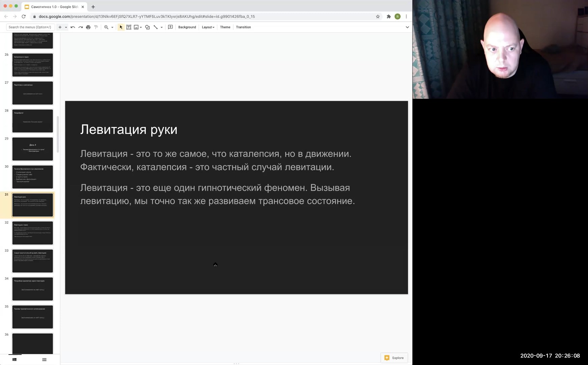Select slide 26 thumbnail
The height and width of the screenshot is (365, 588).
[33, 65]
